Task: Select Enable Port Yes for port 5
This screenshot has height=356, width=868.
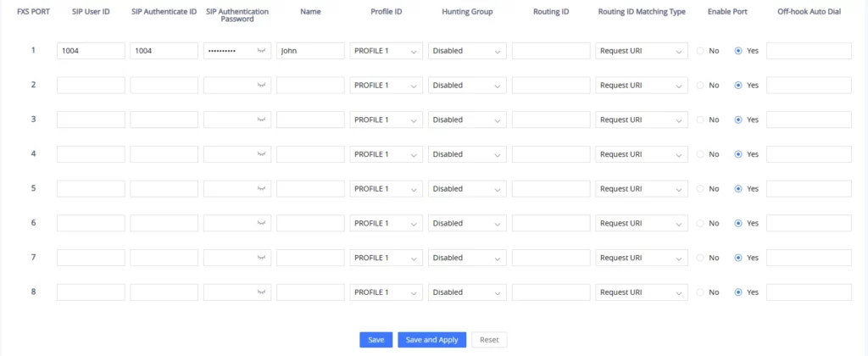Action: pos(738,189)
